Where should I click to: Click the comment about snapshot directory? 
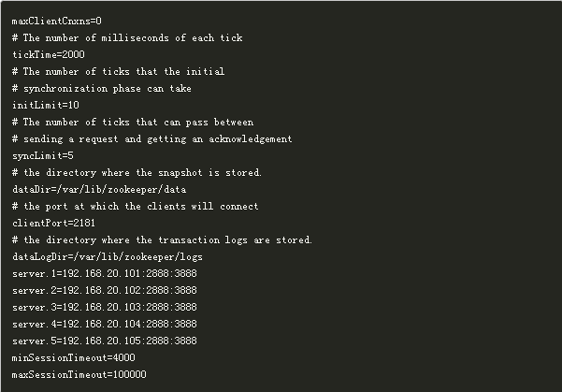pos(137,172)
